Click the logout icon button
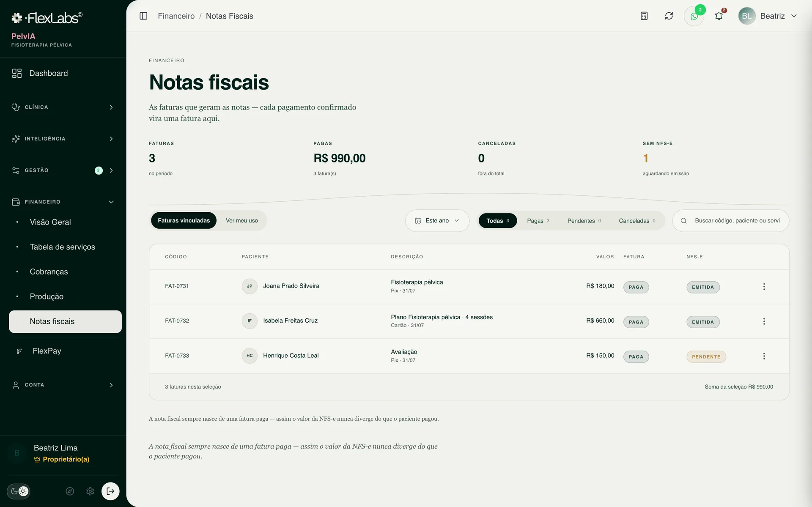 110,491
